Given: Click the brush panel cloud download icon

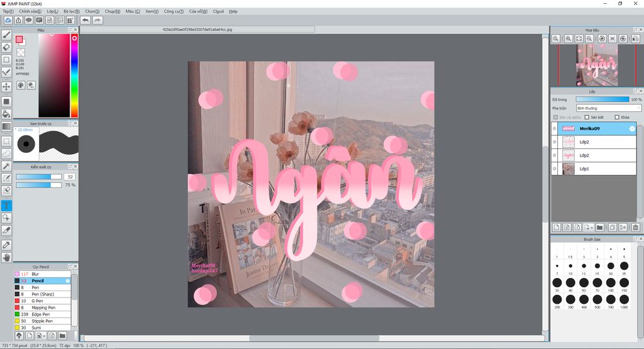Looking at the screenshot, I should [x=19, y=336].
